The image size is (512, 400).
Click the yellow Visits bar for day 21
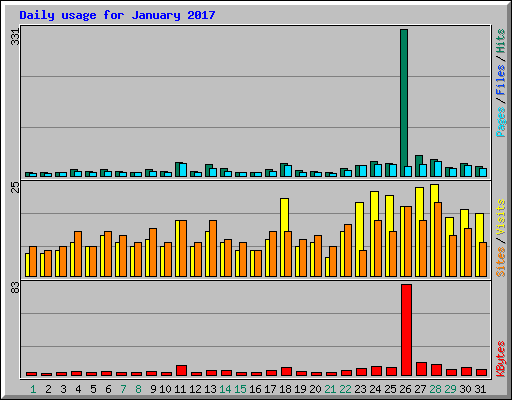click(x=327, y=267)
